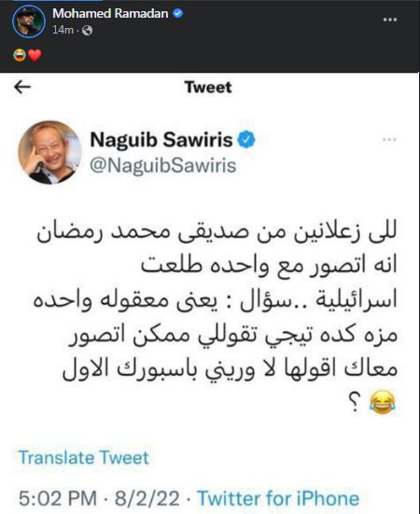This screenshot has height=514, width=420.
Task: Click the 5:02 PM tweet time
Action: click(x=58, y=498)
